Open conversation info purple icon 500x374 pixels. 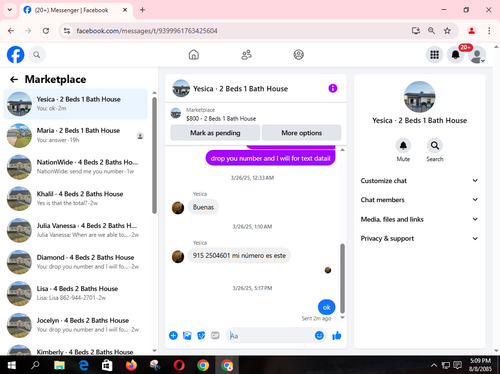tap(333, 88)
